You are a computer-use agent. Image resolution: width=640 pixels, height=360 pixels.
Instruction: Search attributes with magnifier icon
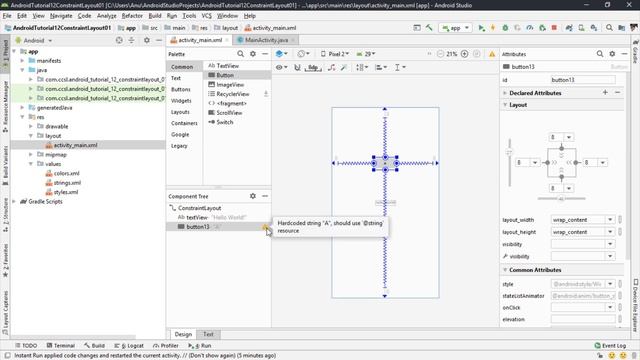point(600,54)
